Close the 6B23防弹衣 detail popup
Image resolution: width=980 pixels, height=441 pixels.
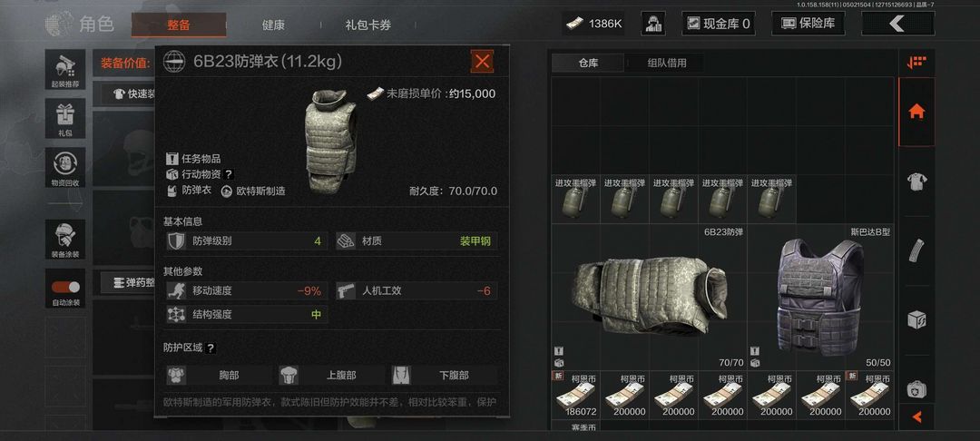click(x=482, y=61)
